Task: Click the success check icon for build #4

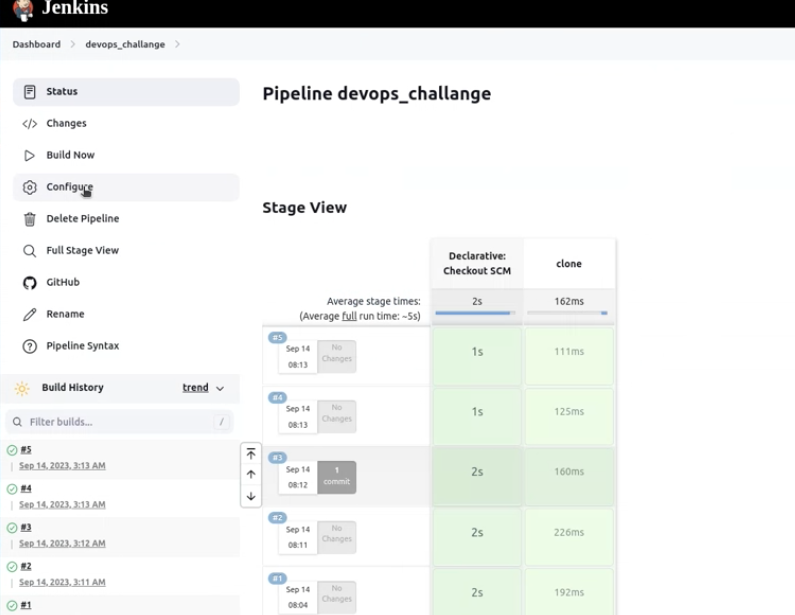Action: tap(12, 489)
